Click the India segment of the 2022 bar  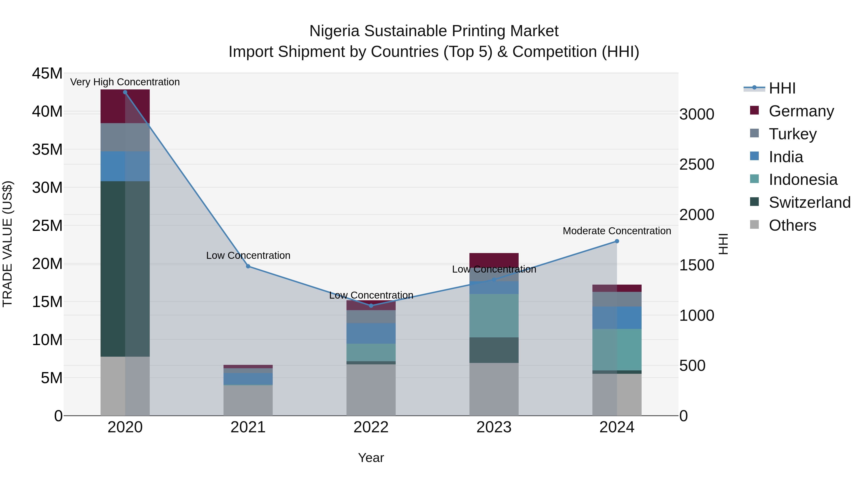pos(371,334)
